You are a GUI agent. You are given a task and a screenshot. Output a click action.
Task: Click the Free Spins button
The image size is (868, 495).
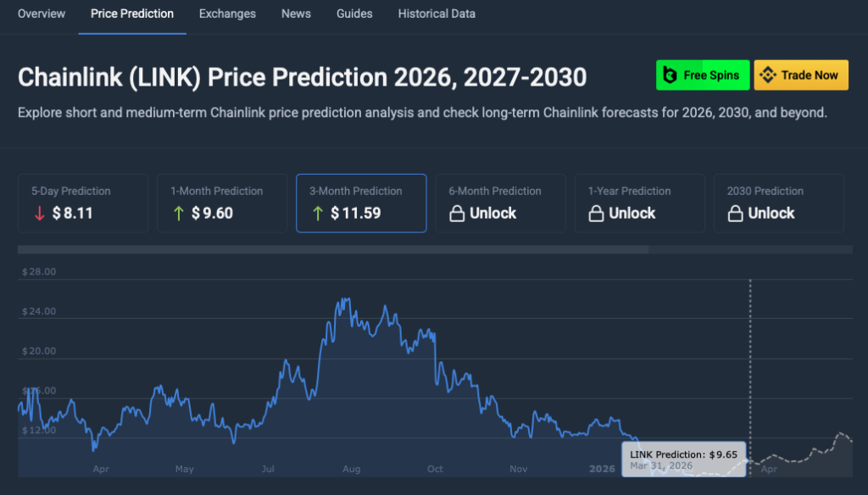coord(703,75)
